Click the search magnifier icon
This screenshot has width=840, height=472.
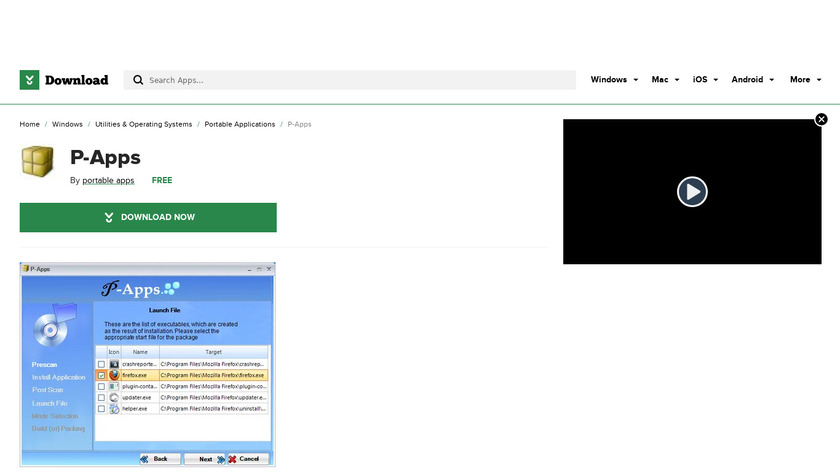(138, 80)
